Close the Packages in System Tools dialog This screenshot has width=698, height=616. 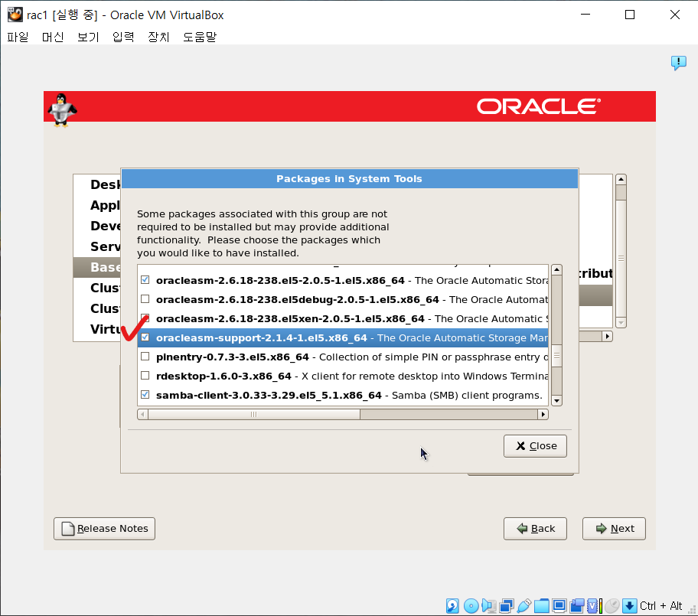click(535, 446)
